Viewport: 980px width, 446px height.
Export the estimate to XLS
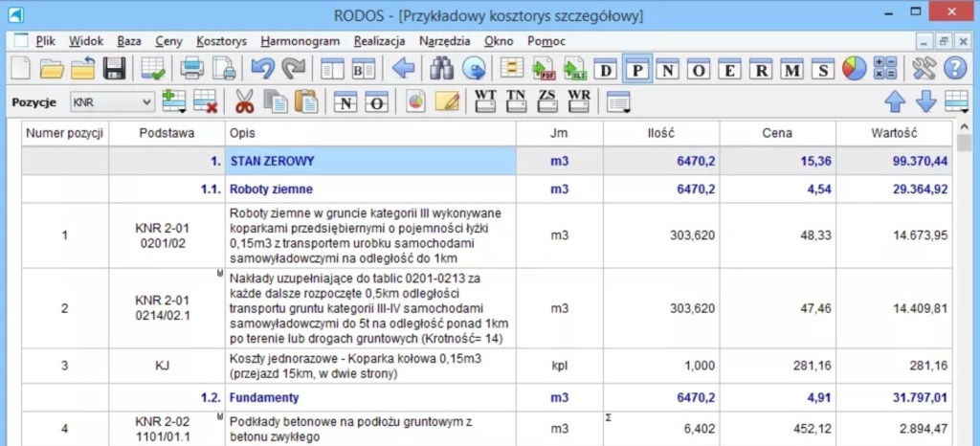tap(574, 69)
